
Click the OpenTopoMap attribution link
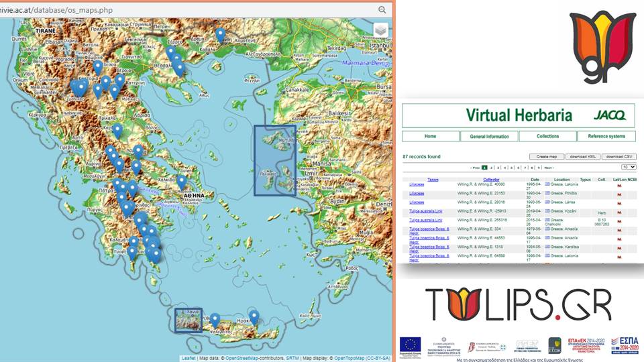click(350, 358)
